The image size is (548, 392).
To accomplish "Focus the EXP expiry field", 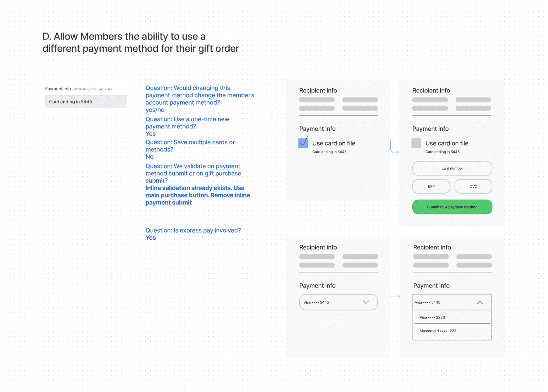I will coord(431,186).
